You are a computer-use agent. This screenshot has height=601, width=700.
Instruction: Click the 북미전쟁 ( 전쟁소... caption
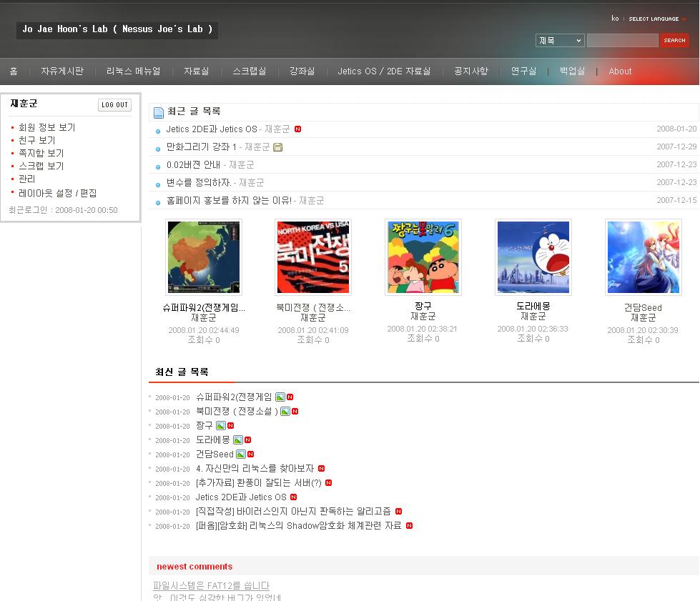[x=313, y=307]
